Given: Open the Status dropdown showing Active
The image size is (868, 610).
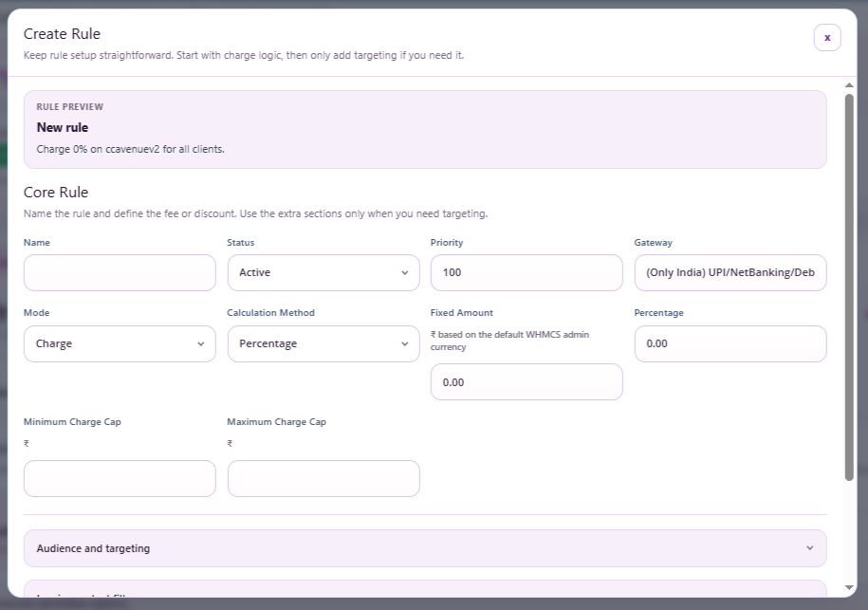Looking at the screenshot, I should tap(323, 272).
